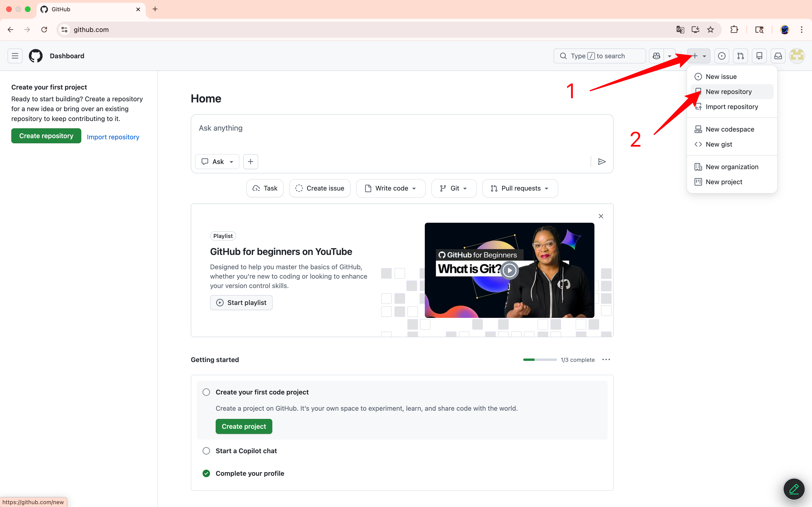Open the user avatar menu
Viewport: 812px width, 507px height.
point(797,56)
